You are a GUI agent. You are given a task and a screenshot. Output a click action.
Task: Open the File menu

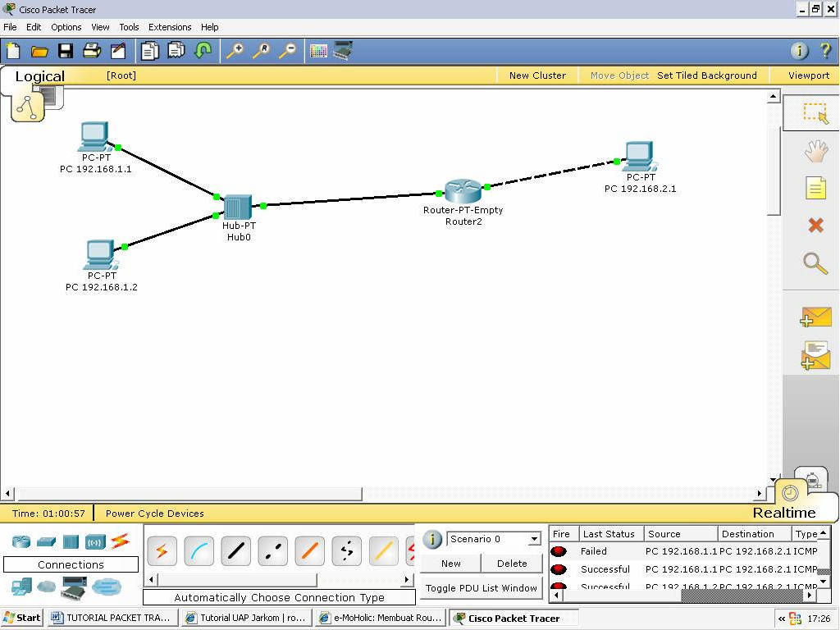(10, 27)
